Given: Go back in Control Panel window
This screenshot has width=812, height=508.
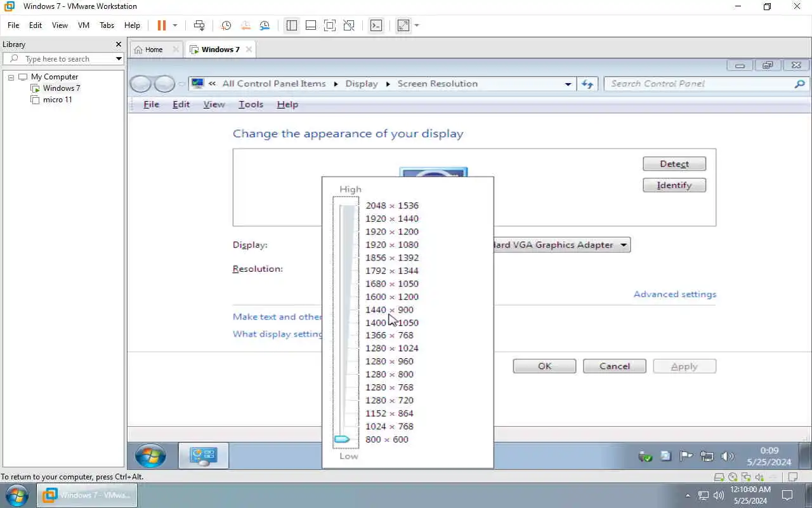Looking at the screenshot, I should click(x=140, y=84).
